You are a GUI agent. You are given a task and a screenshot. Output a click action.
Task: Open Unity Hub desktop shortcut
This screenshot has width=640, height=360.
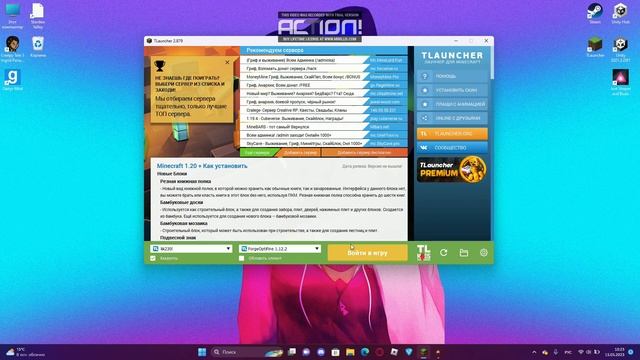point(620,13)
